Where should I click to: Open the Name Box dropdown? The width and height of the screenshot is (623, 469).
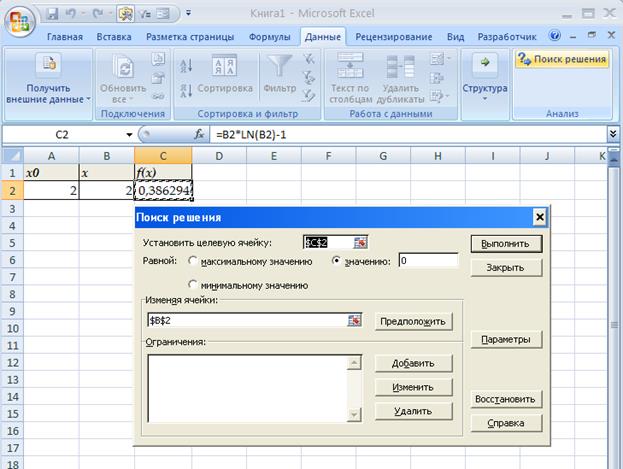coord(129,135)
